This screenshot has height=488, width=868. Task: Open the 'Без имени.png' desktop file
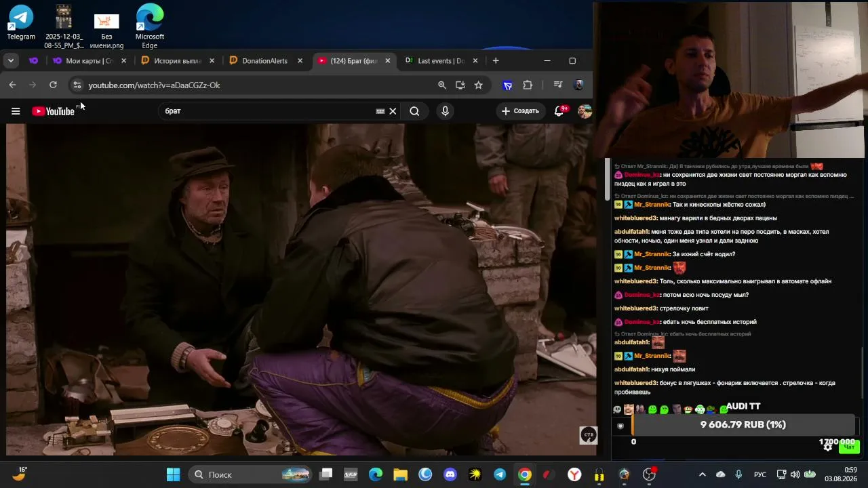(x=106, y=30)
